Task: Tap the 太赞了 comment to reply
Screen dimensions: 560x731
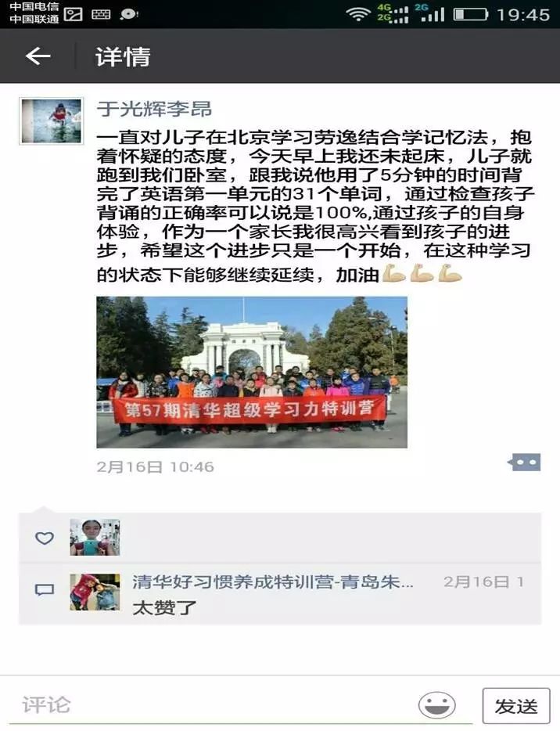Action: (x=164, y=608)
